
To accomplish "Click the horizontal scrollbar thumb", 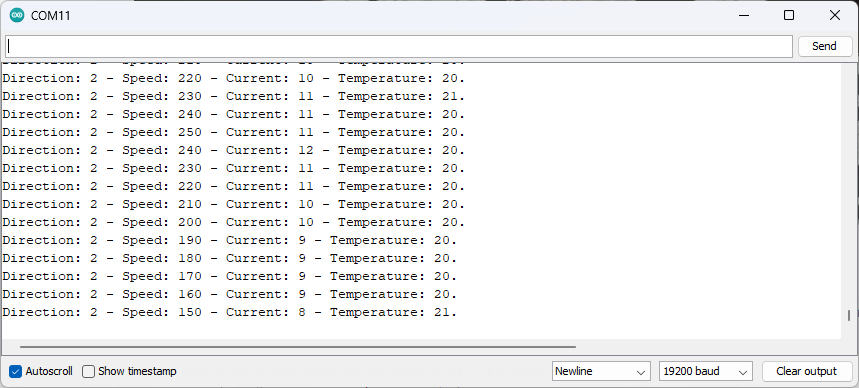I will [x=298, y=346].
